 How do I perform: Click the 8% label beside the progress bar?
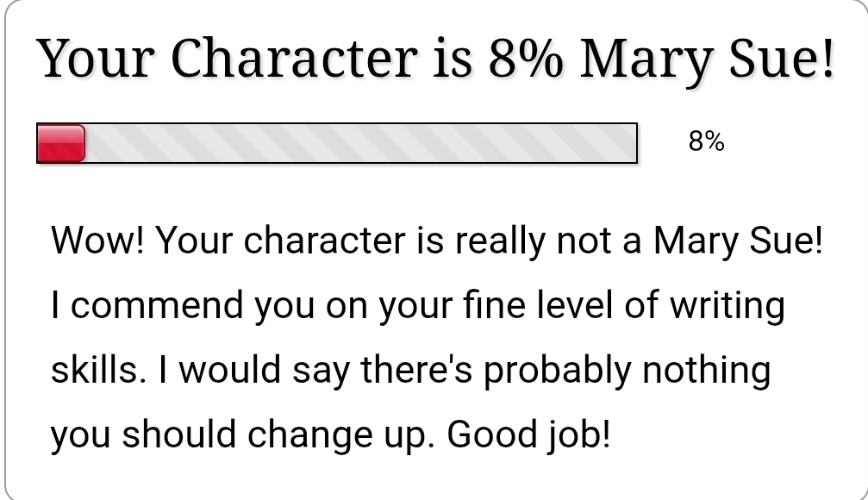(706, 141)
